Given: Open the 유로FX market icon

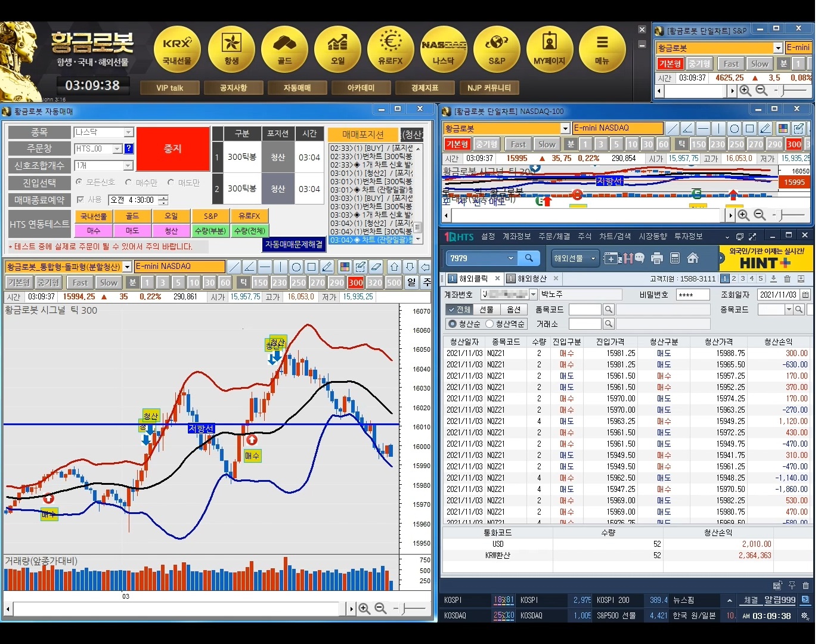Looking at the screenshot, I should [x=391, y=49].
